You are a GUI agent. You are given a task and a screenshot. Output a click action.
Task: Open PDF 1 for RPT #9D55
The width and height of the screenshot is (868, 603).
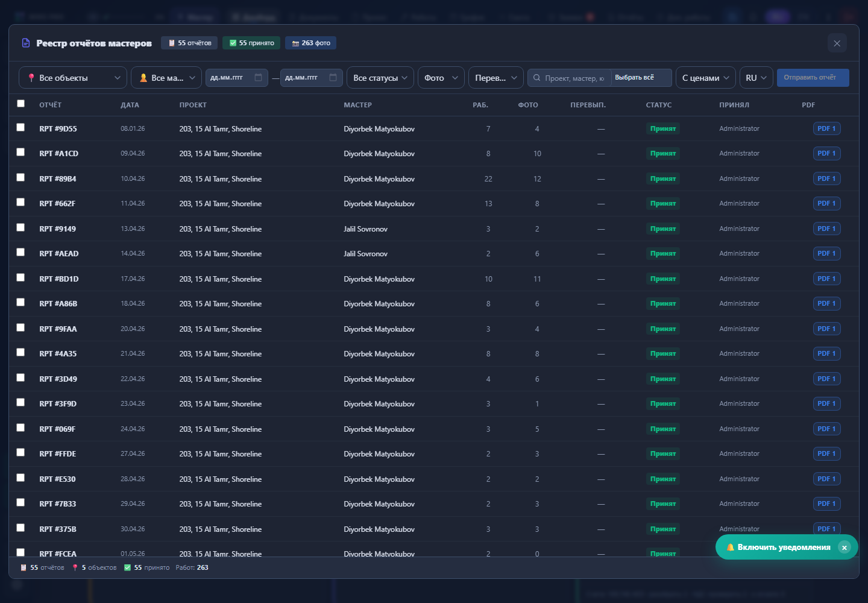pyautogui.click(x=826, y=128)
